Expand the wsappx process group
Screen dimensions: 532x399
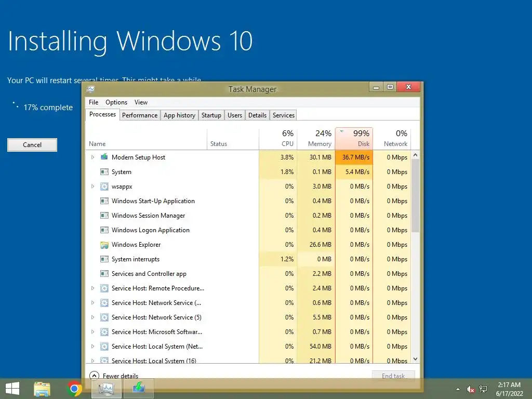pyautogui.click(x=92, y=187)
